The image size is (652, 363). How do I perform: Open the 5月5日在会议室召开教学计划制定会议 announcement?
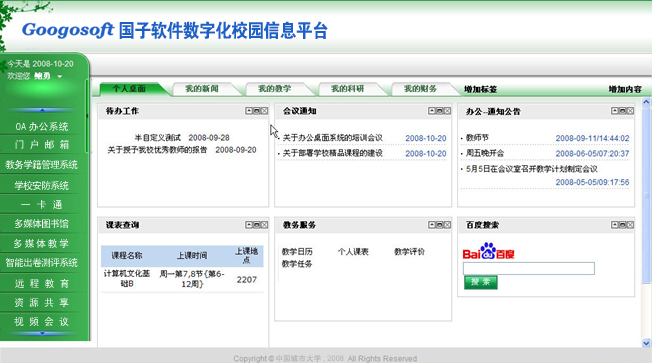[x=532, y=169]
